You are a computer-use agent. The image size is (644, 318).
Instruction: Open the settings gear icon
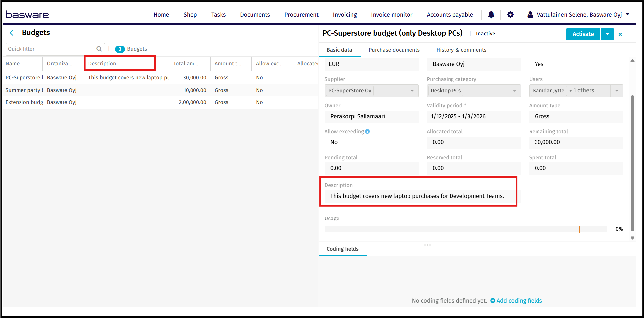510,15
